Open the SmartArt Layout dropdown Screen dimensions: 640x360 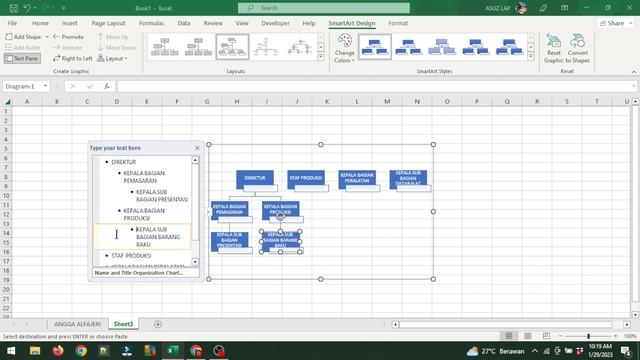(x=113, y=58)
